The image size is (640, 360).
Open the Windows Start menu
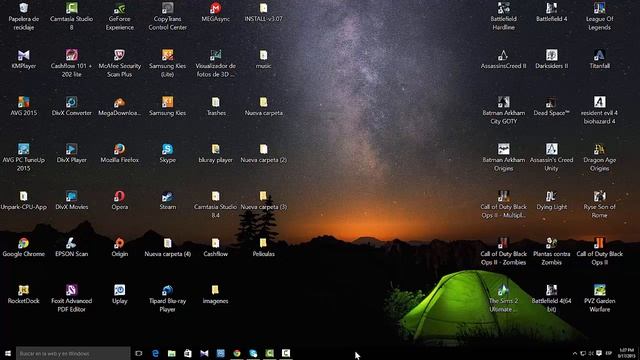tap(8, 353)
